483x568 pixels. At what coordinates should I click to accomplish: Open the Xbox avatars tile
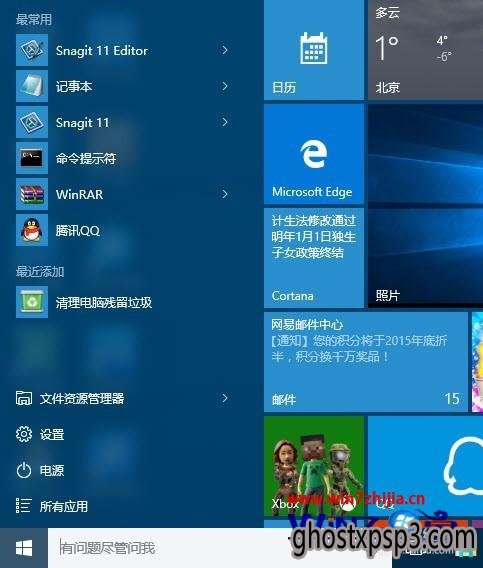[x=314, y=466]
